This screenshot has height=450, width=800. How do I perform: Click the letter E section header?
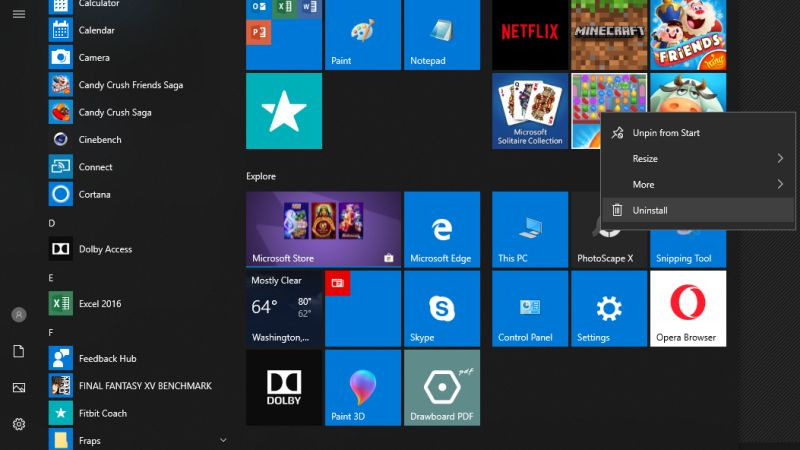(x=51, y=278)
